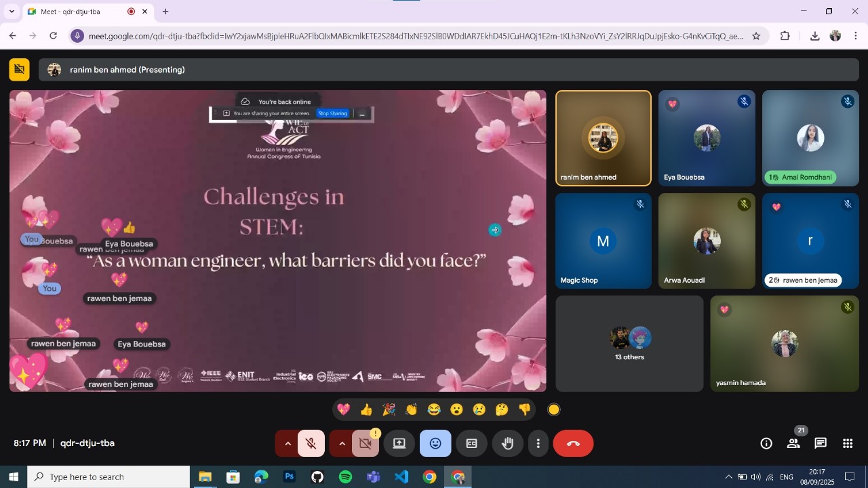Click the raise hand icon
Screen dimensions: 868x488
(x=507, y=444)
